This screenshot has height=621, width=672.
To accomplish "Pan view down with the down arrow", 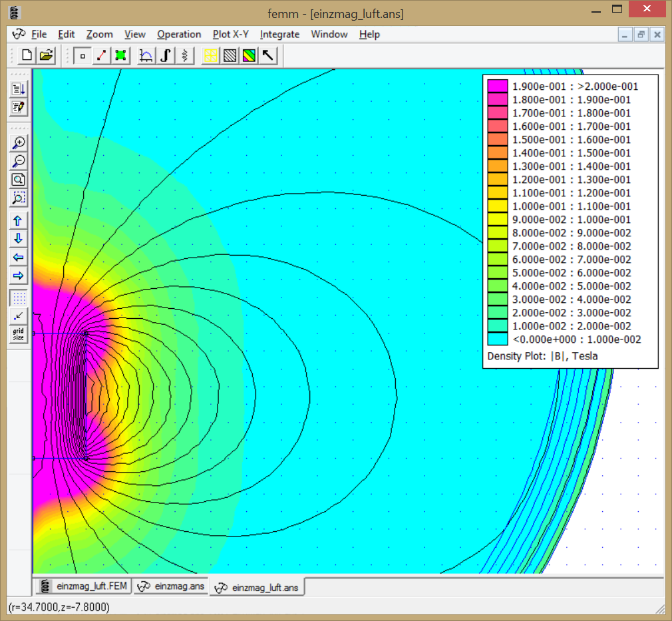I will pos(19,239).
